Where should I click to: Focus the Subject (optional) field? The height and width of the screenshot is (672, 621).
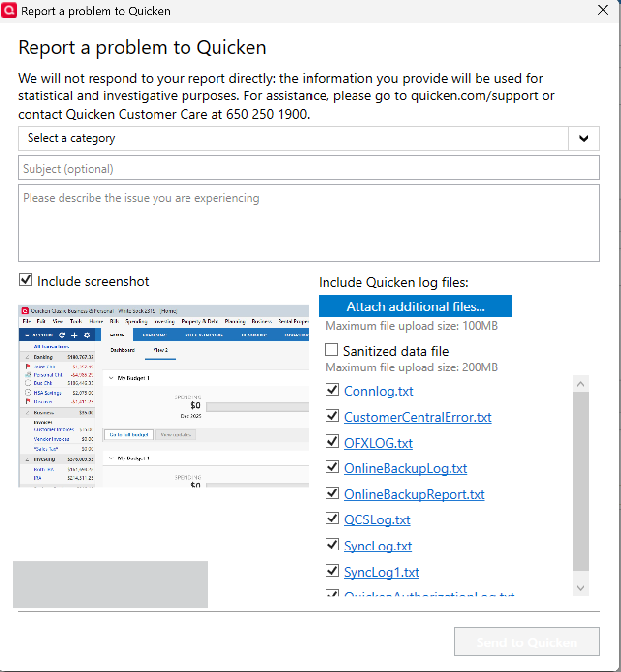click(309, 168)
